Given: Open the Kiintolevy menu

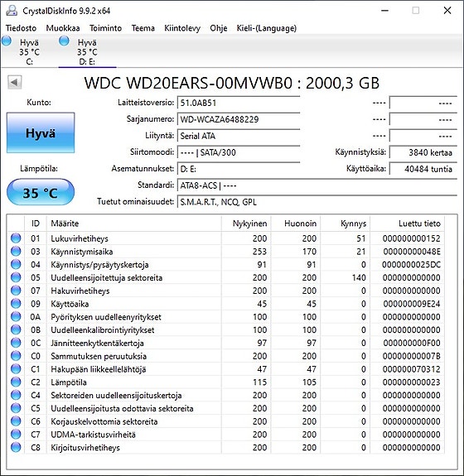Looking at the screenshot, I should [182, 28].
